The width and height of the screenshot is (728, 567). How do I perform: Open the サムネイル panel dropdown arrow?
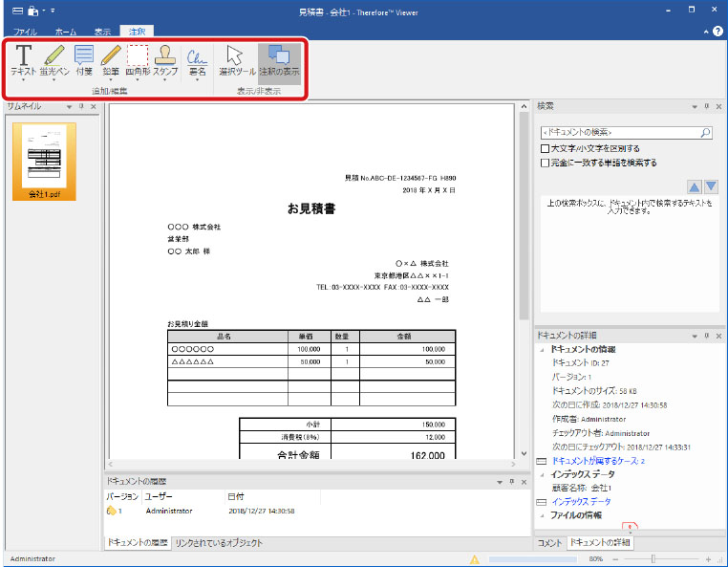[70, 107]
